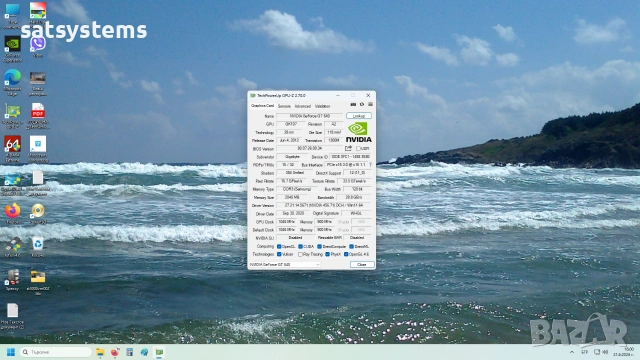Click the Digital Signature WHQL field
640x360 pixels.
(x=356, y=213)
